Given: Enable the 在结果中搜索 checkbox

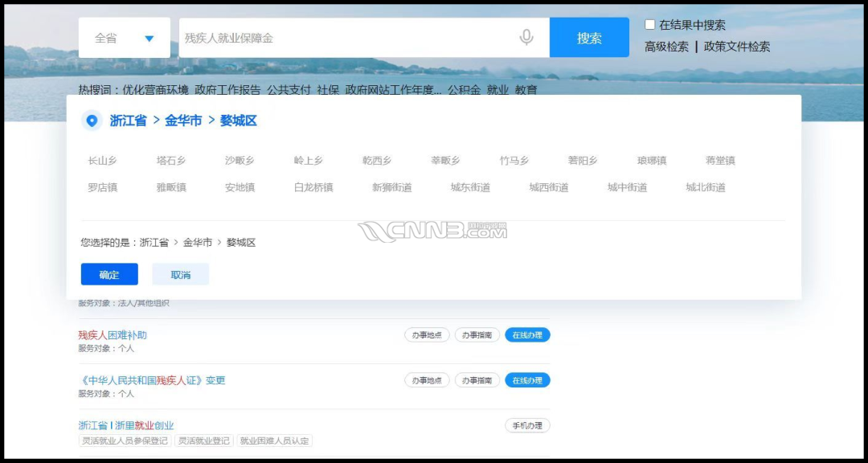Looking at the screenshot, I should tap(650, 25).
